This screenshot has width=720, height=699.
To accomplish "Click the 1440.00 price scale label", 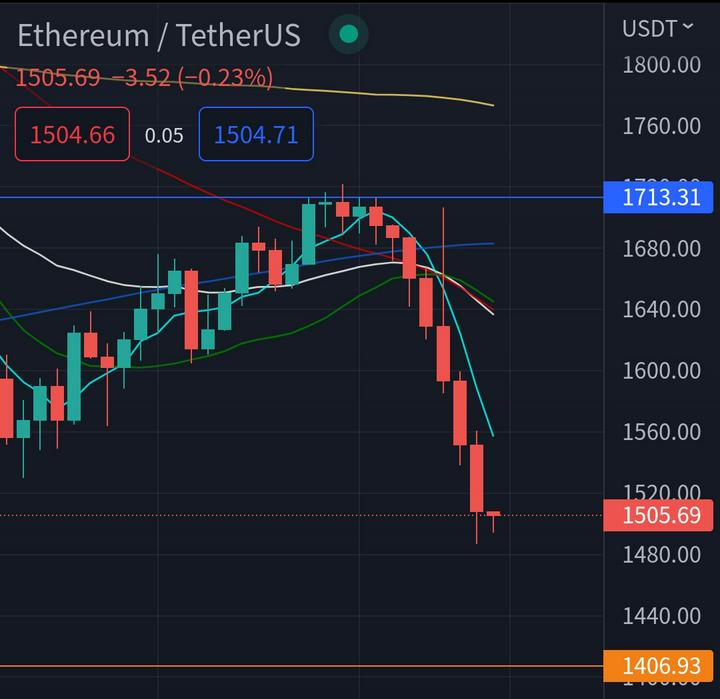I will click(x=661, y=616).
